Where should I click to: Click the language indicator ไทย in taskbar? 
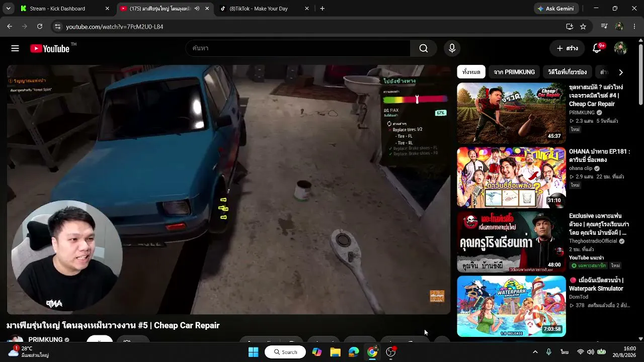pos(565,352)
